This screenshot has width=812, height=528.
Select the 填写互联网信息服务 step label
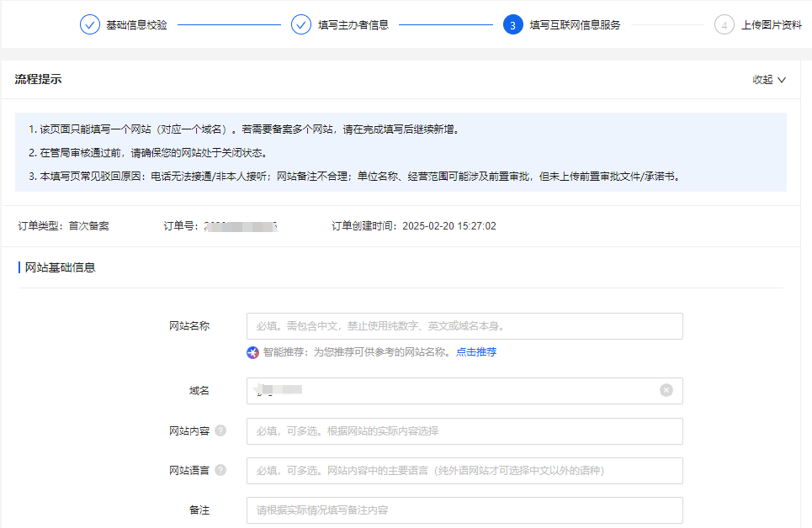coord(576,25)
